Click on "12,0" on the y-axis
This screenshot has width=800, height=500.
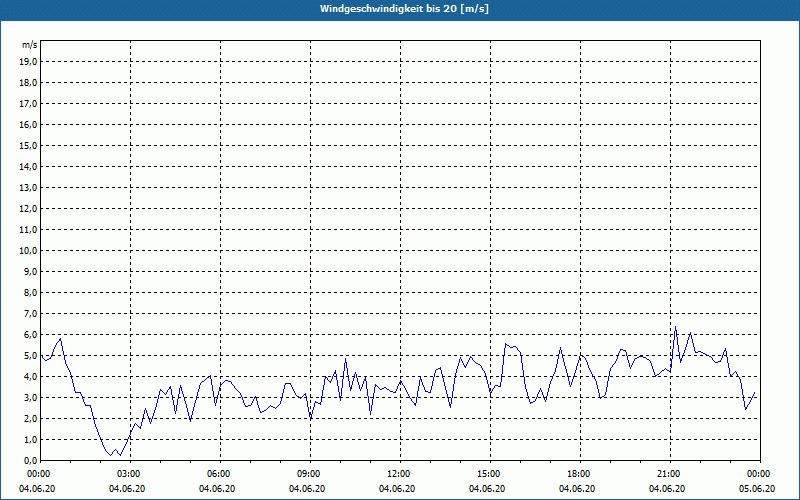coord(29,209)
